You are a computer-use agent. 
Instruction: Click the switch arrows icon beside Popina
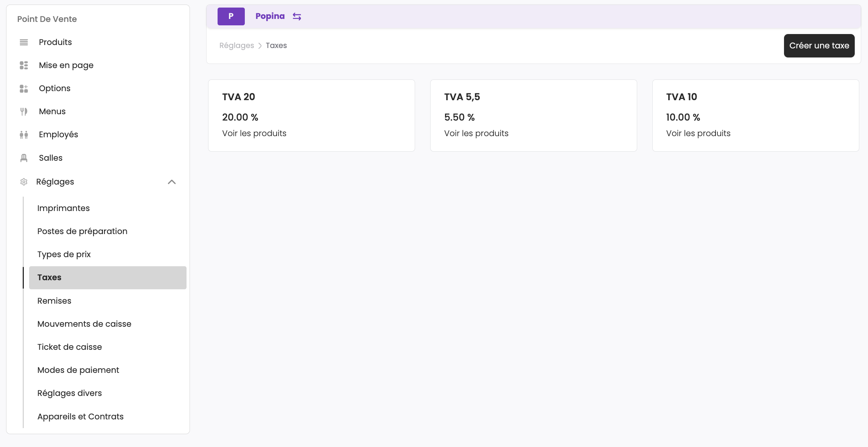[297, 17]
